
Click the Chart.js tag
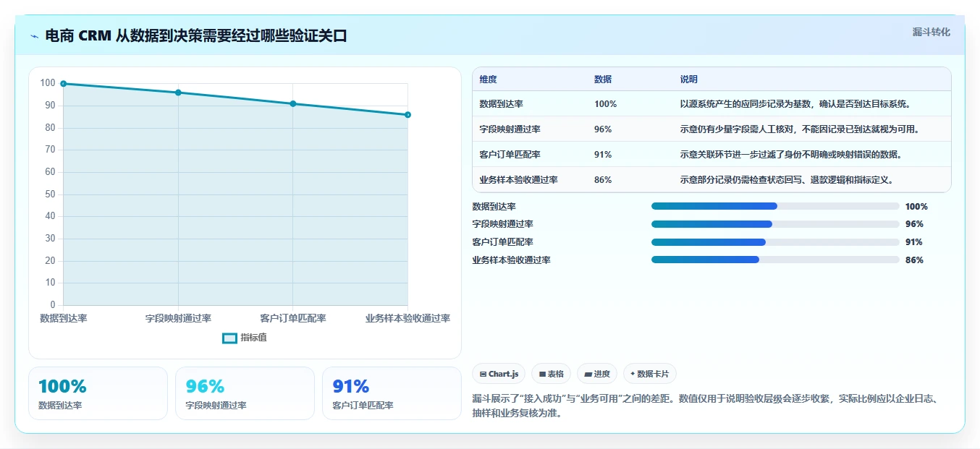pos(499,374)
